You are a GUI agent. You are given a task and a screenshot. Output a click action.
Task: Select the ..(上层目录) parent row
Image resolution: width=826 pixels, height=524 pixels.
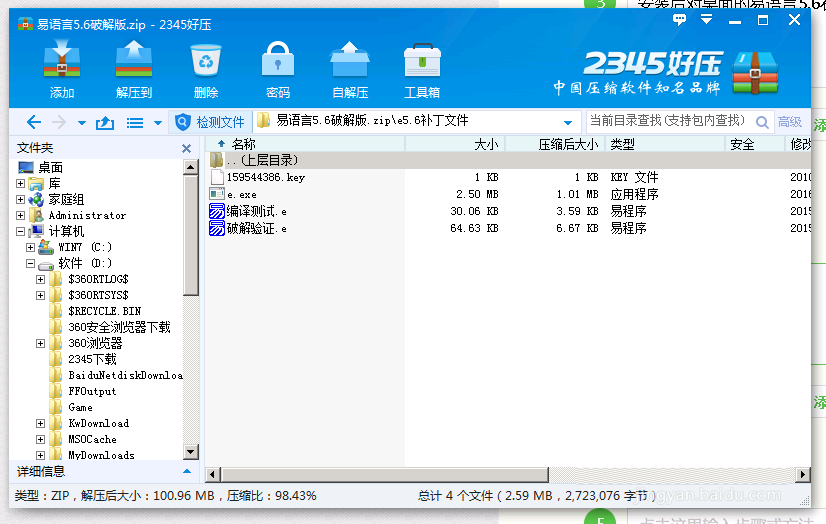(x=508, y=160)
